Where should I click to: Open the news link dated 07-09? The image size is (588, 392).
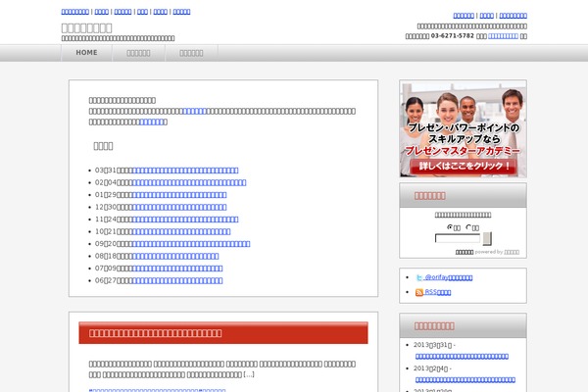tap(177, 269)
